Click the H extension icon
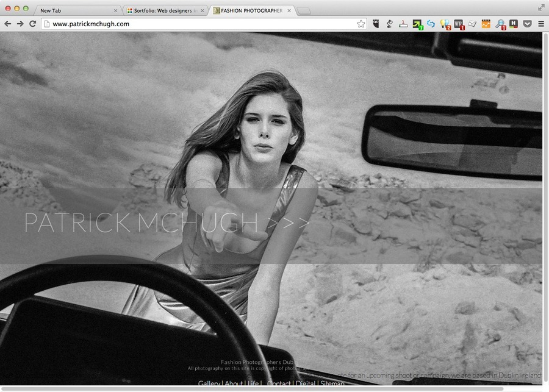Image resolution: width=549 pixels, height=392 pixels. click(x=515, y=23)
